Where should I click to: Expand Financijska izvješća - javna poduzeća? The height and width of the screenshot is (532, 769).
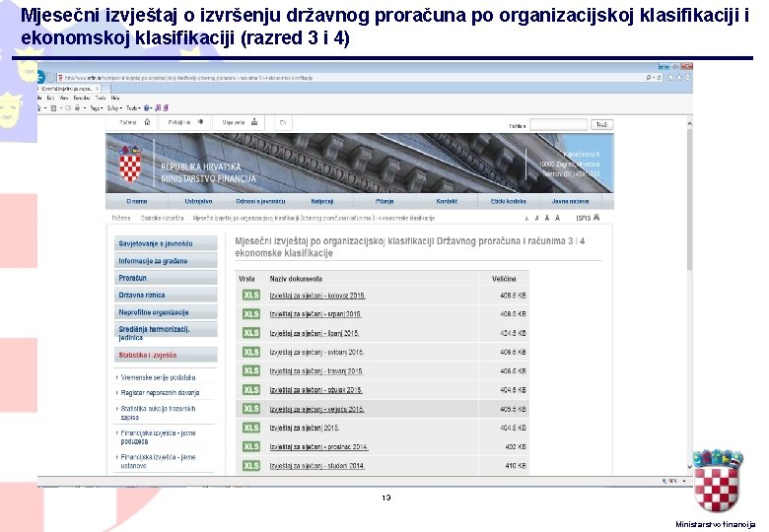(158, 437)
